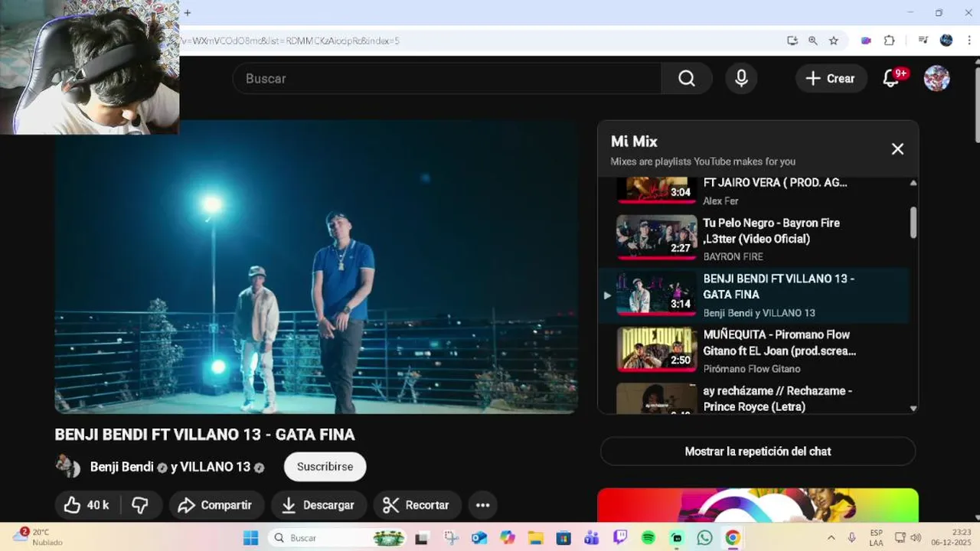Open the Windows Start menu
Image resolution: width=980 pixels, height=551 pixels.
pyautogui.click(x=250, y=538)
